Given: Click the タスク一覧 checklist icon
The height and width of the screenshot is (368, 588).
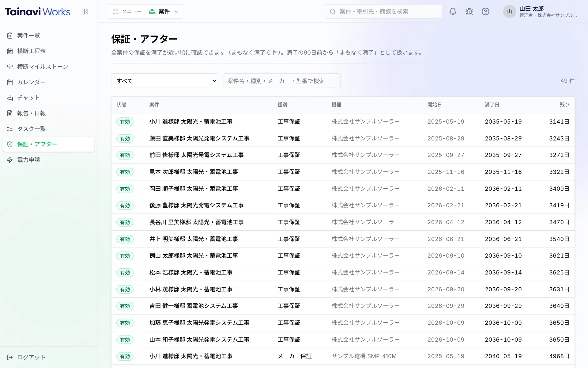Looking at the screenshot, I should point(10,129).
